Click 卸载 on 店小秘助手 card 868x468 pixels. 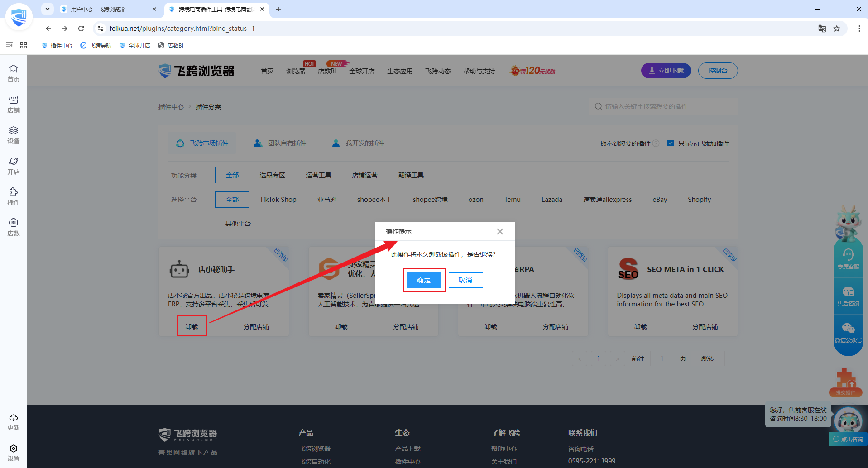[x=192, y=327]
